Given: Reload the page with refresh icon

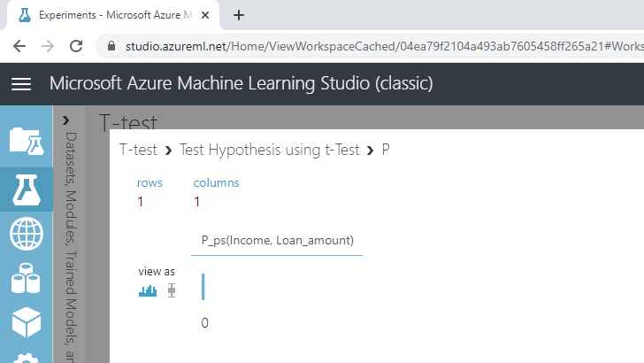Looking at the screenshot, I should pyautogui.click(x=76, y=46).
